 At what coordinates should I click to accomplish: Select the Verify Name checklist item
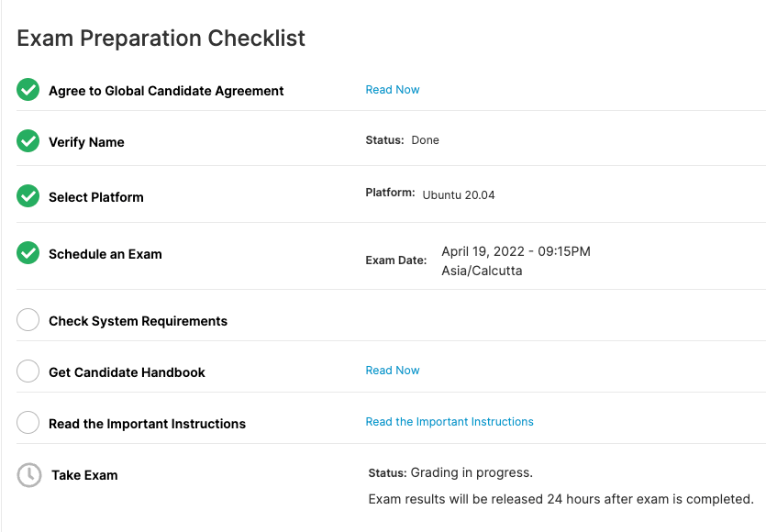(x=86, y=142)
